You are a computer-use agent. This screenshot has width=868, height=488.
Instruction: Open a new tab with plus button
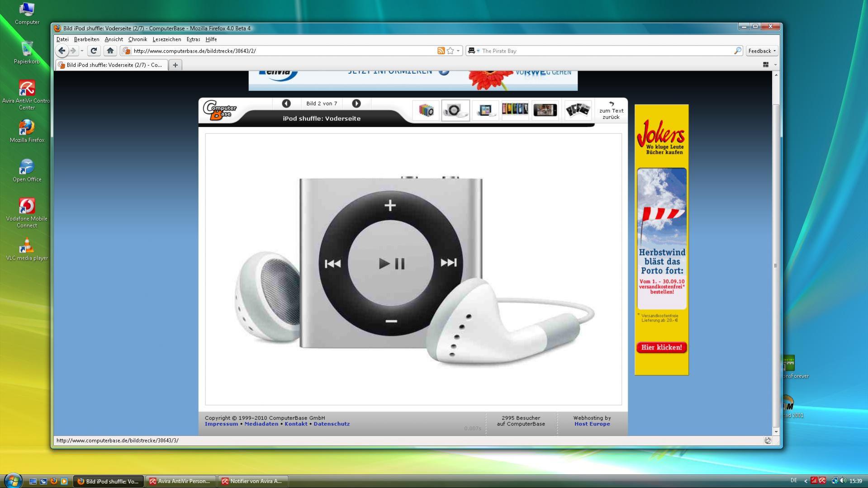tap(175, 65)
